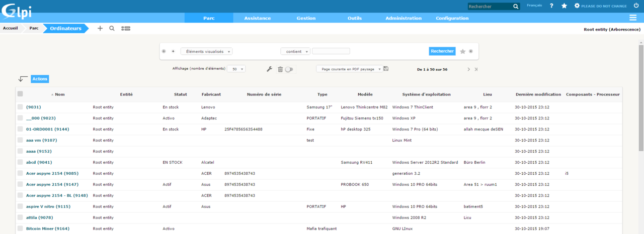Tick the select-all checkbox in table header

click(20, 94)
